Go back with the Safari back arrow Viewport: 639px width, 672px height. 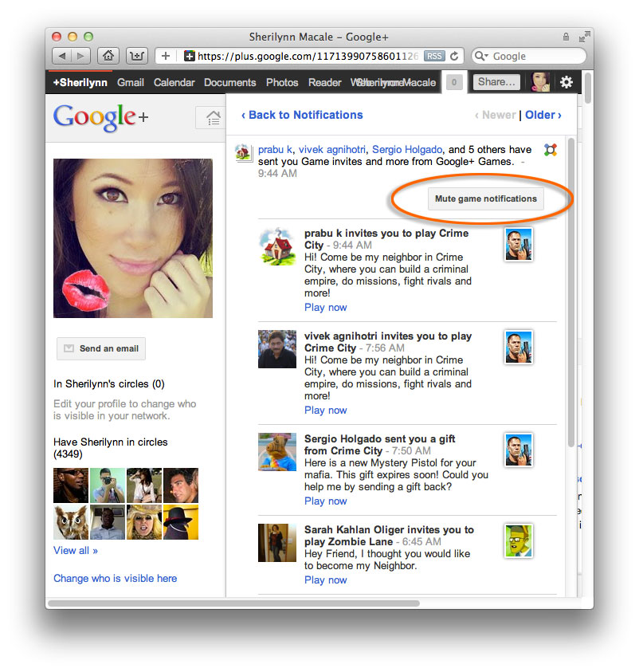pos(61,56)
